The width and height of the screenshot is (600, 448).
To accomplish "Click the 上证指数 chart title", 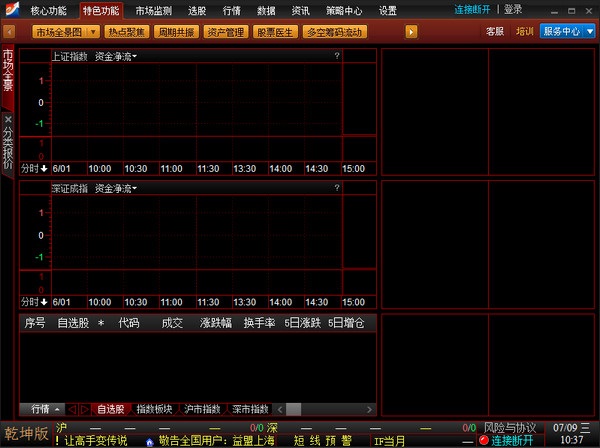I will click(70, 57).
